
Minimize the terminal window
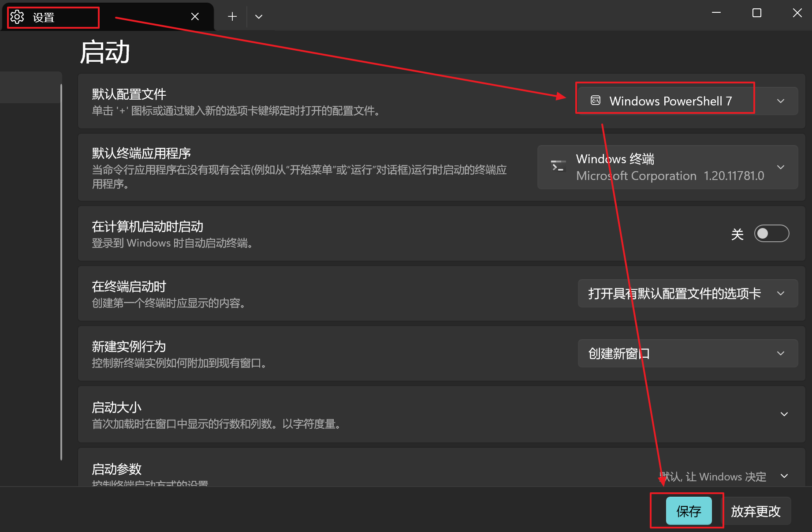click(x=716, y=13)
